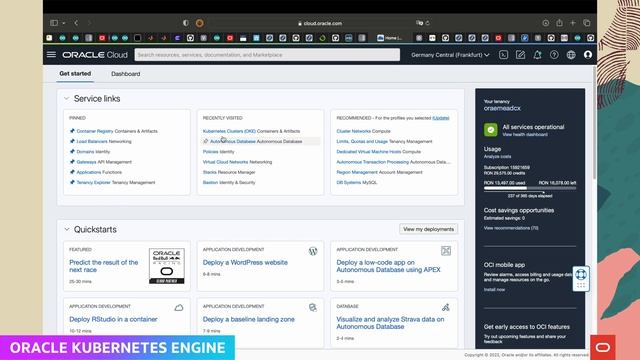
Task: Open Virtual Cloud Networks link
Action: point(225,162)
